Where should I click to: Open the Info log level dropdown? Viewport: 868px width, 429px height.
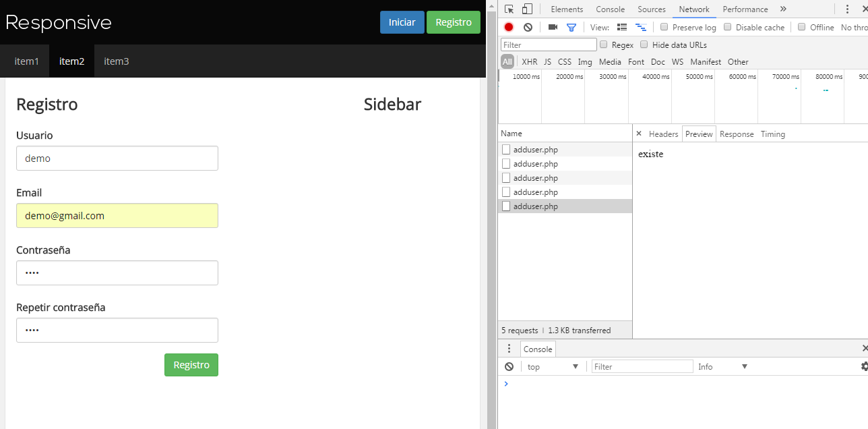click(723, 366)
